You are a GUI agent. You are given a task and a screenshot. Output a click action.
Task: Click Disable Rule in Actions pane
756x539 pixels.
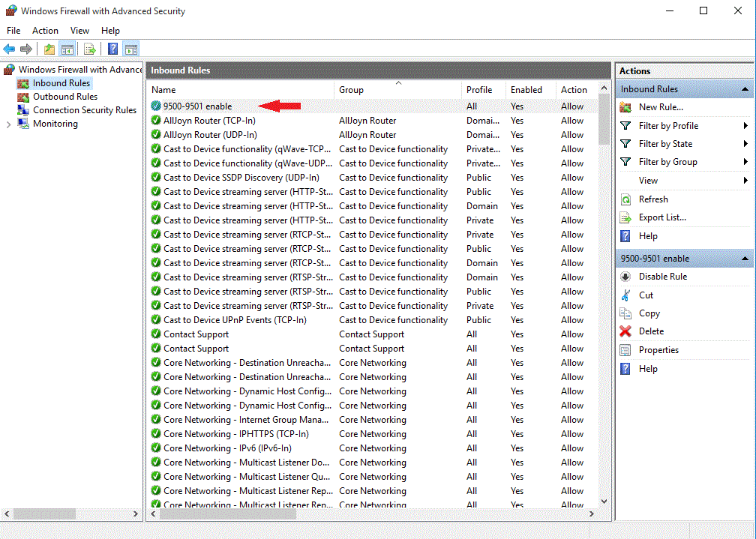point(662,277)
